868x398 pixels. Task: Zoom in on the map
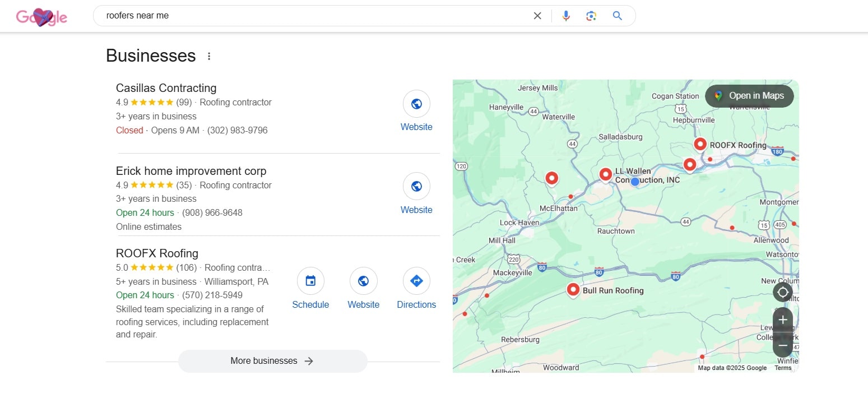782,320
